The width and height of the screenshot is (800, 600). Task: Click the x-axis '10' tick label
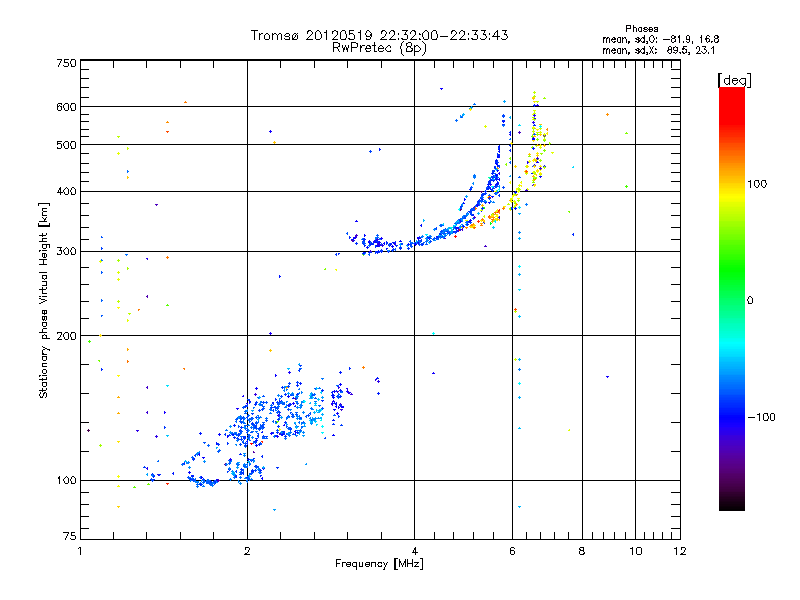point(635,551)
